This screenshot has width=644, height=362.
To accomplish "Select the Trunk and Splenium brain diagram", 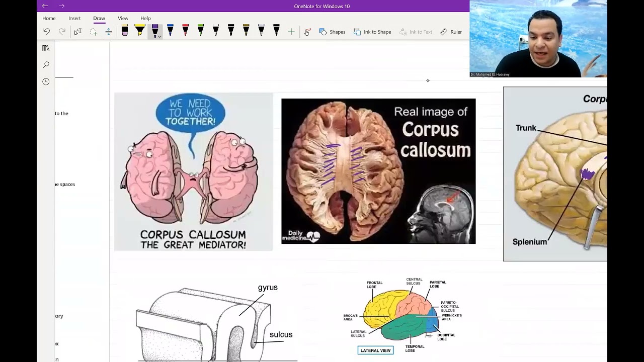I will 555,174.
